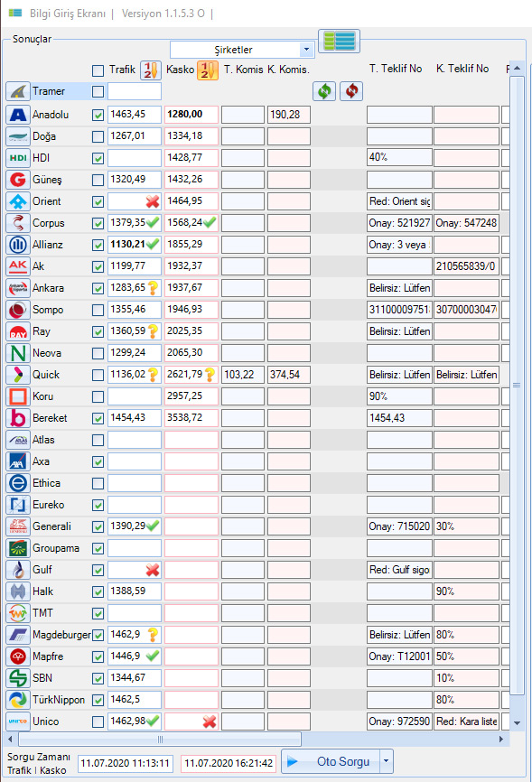Click the Orient Trafik red cross field
Screen dimensions: 532x782
135,201
